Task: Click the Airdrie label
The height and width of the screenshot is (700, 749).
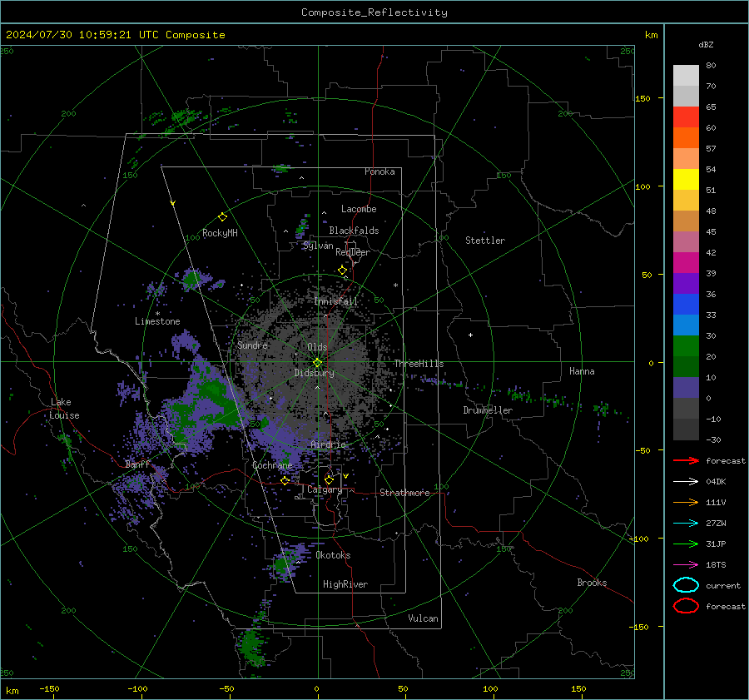Action: (x=328, y=444)
